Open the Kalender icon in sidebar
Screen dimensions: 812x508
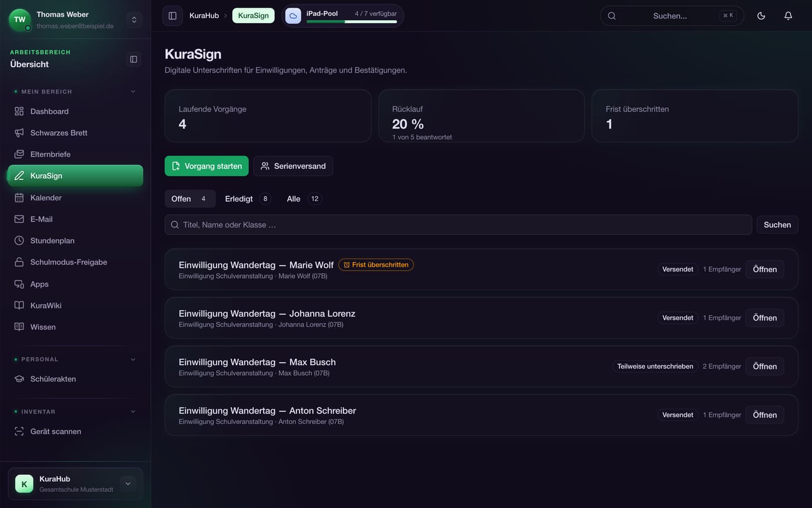pos(19,198)
